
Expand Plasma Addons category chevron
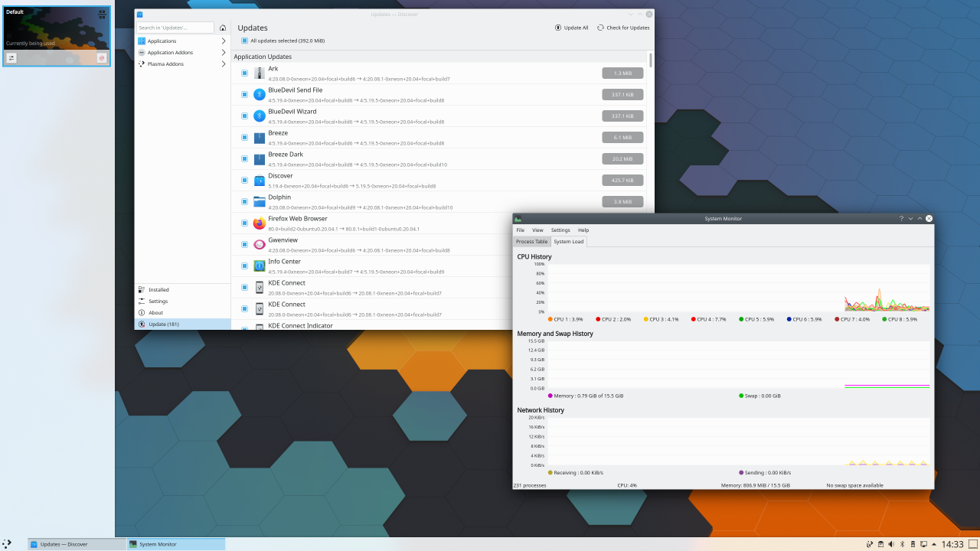[x=224, y=64]
